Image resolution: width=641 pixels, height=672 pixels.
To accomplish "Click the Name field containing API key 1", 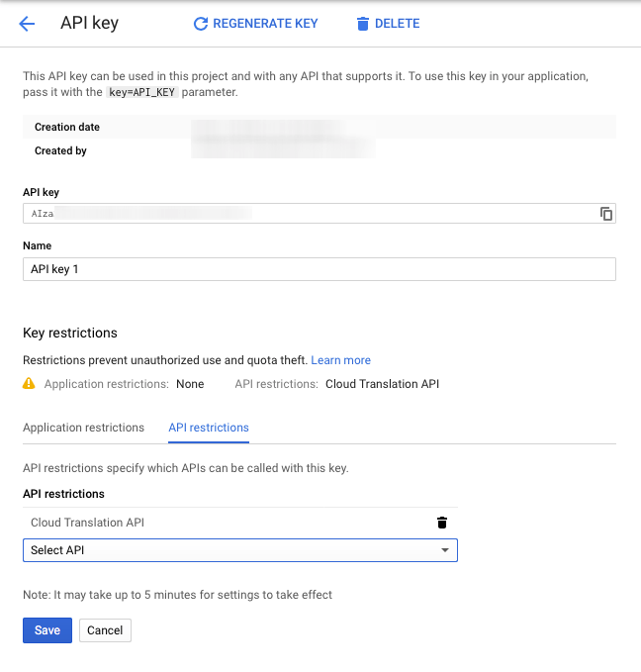I will (x=319, y=269).
